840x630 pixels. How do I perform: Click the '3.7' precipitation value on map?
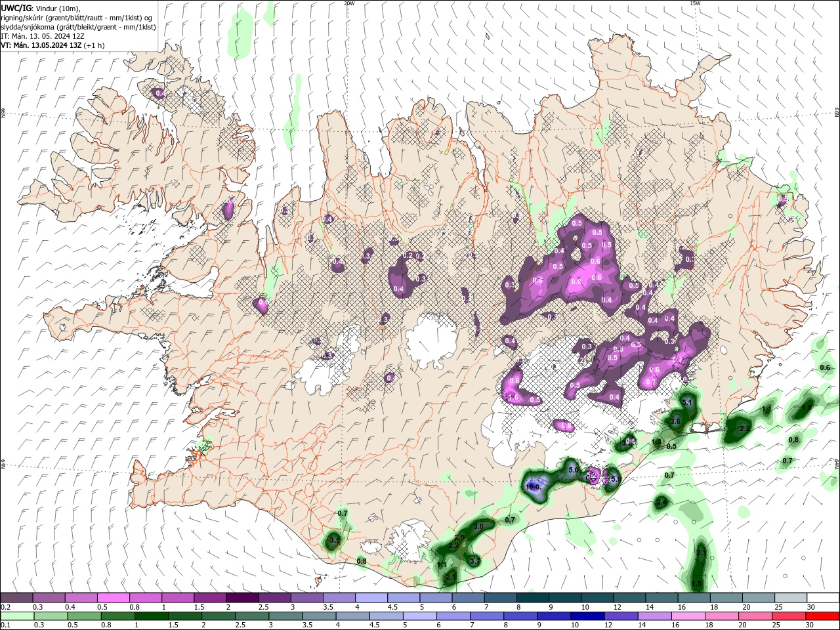pos(475,560)
